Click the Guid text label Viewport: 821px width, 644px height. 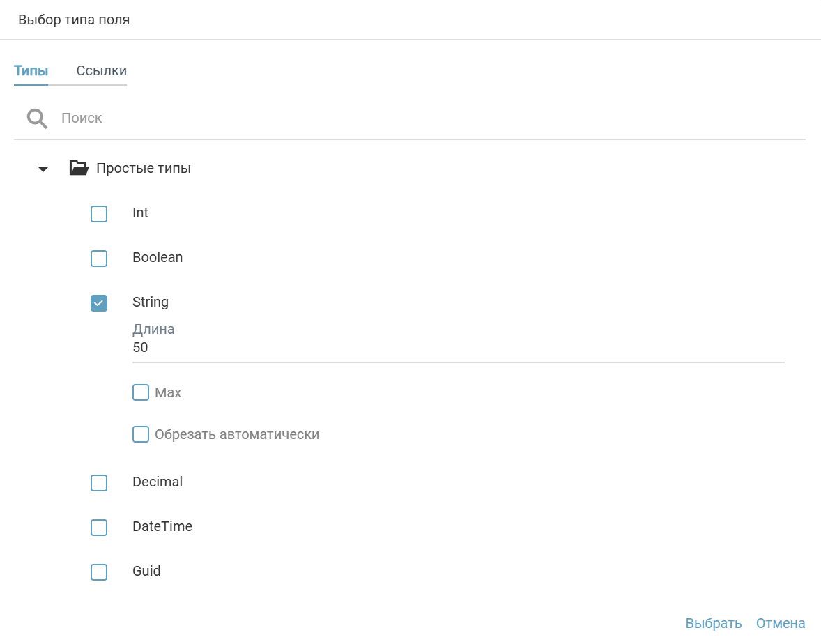[x=146, y=572]
